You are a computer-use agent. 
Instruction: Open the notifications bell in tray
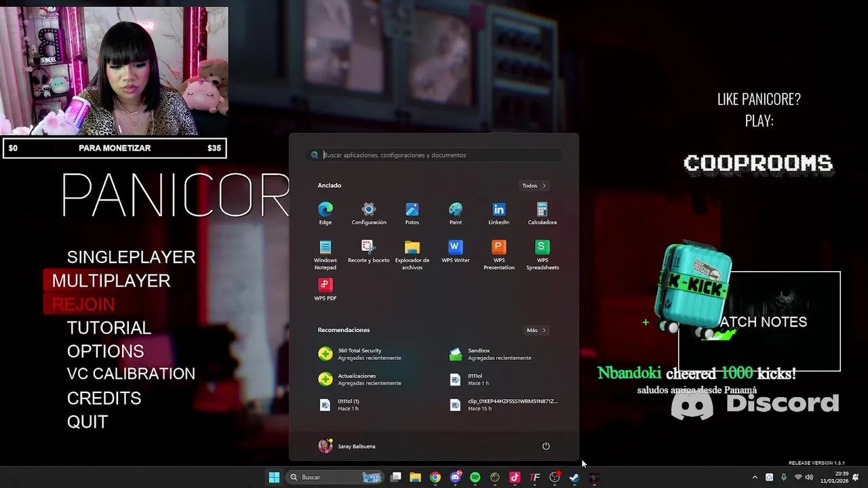pyautogui.click(x=856, y=477)
